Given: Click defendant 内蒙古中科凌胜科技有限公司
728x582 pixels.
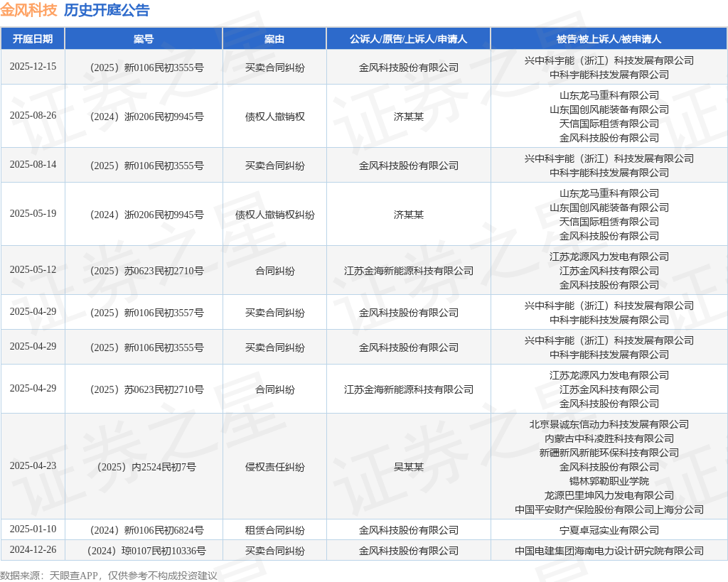Looking at the screenshot, I should (x=609, y=438).
